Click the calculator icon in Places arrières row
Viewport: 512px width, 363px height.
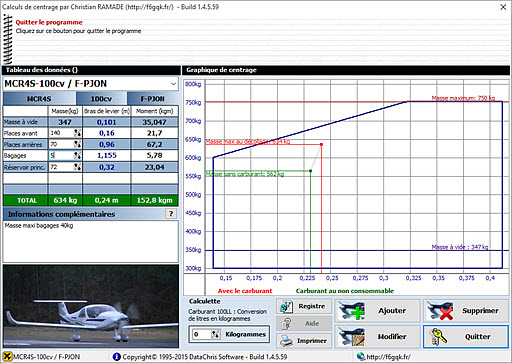77,144
